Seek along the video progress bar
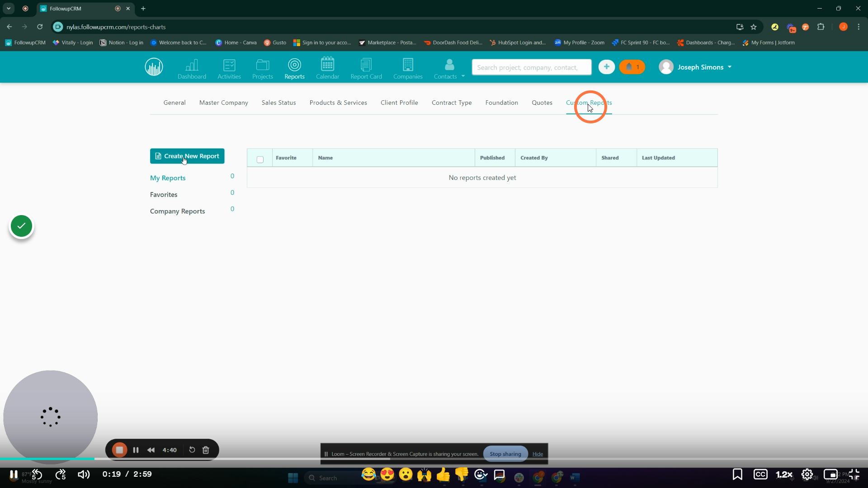 point(434,459)
